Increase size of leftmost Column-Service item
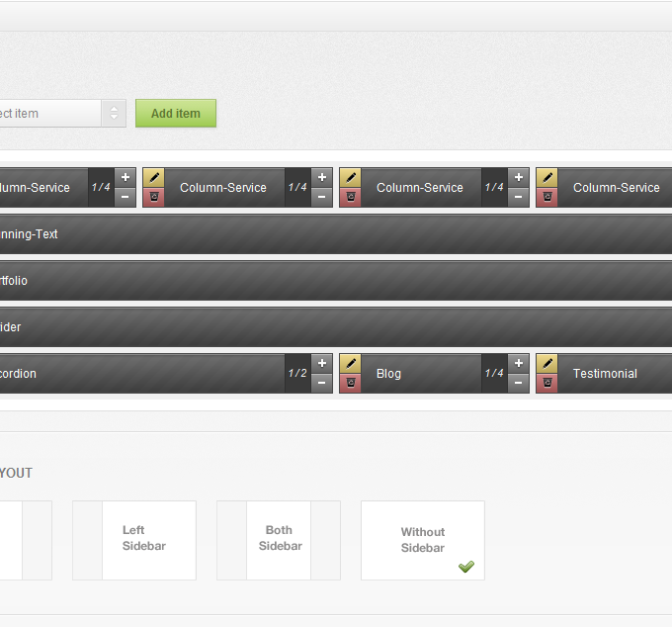This screenshot has height=627, width=672. 126,178
